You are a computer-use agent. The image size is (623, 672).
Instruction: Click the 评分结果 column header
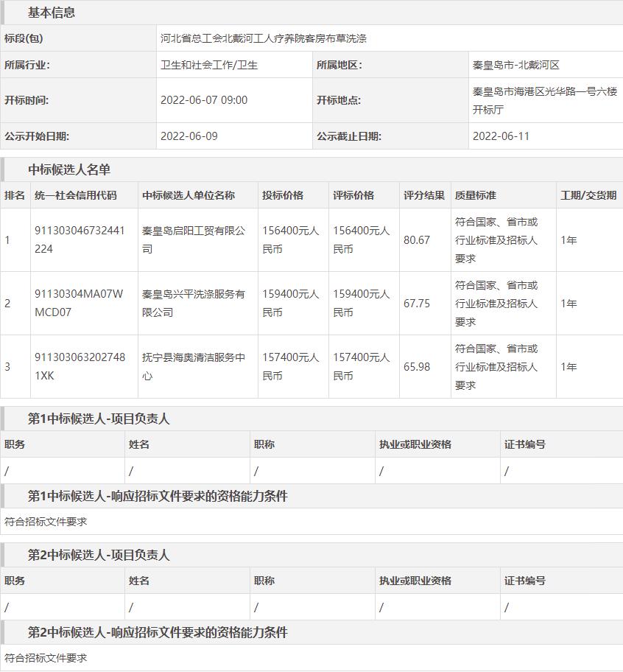coord(424,195)
